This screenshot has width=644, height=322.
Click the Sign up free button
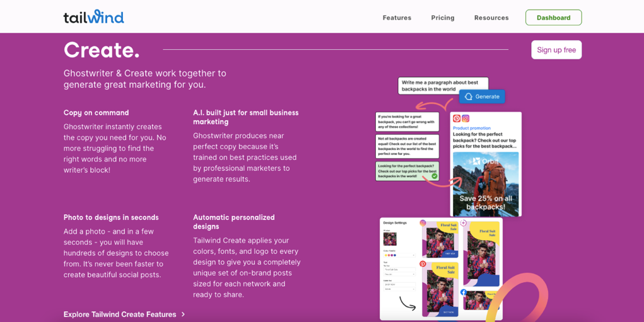point(556,50)
